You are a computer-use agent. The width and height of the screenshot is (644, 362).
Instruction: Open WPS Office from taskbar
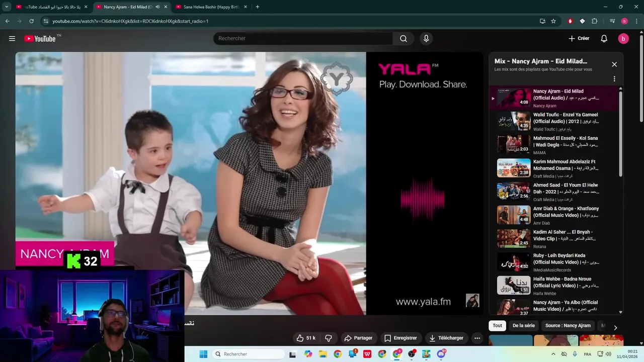pyautogui.click(x=367, y=354)
